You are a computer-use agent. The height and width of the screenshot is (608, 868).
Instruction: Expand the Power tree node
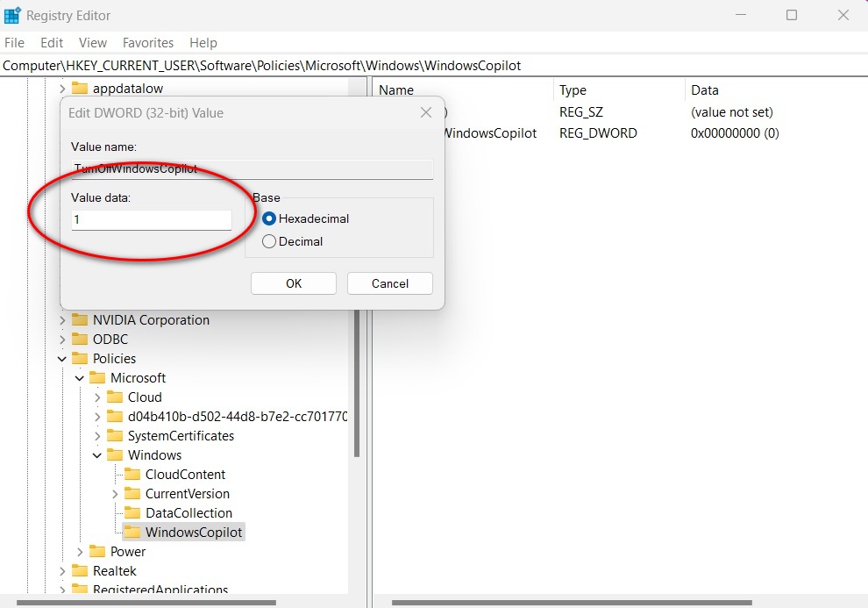[x=80, y=552]
